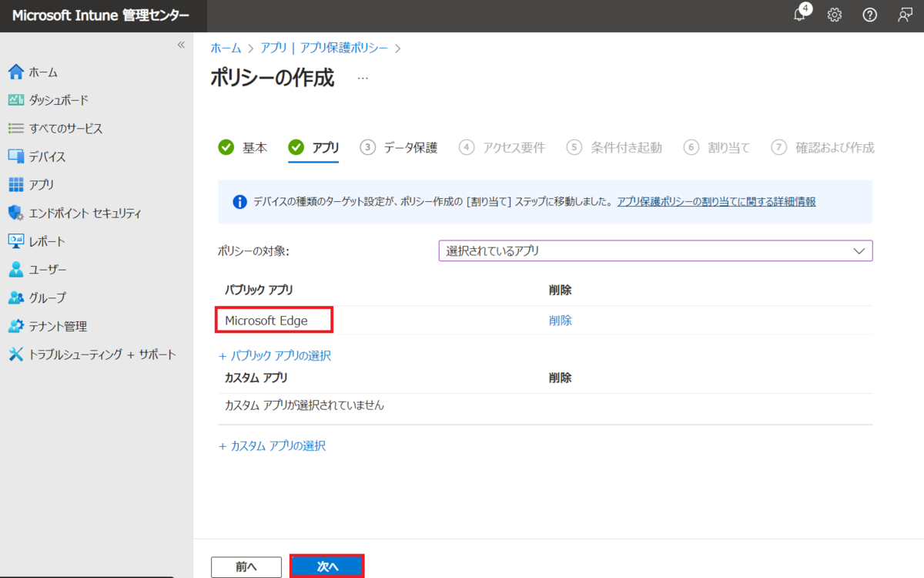Click the ユーザー person icon
This screenshot has height=578, width=924.
[x=16, y=270]
